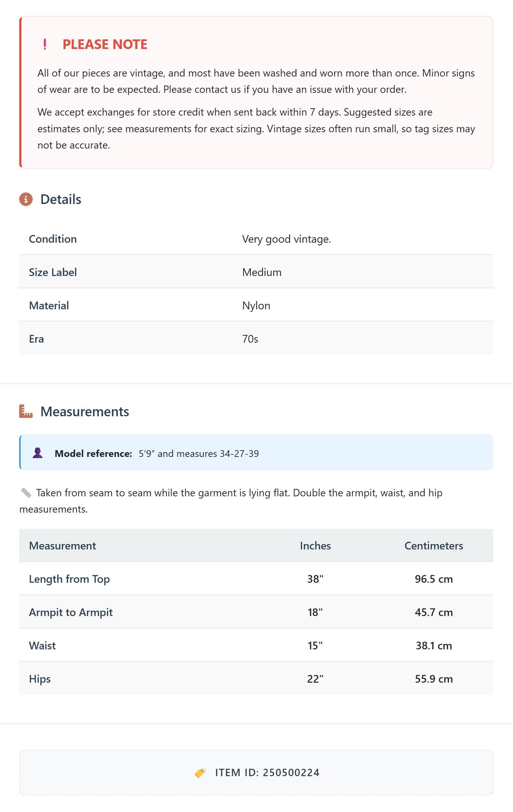Click the Measurements ruler icon

(x=26, y=411)
